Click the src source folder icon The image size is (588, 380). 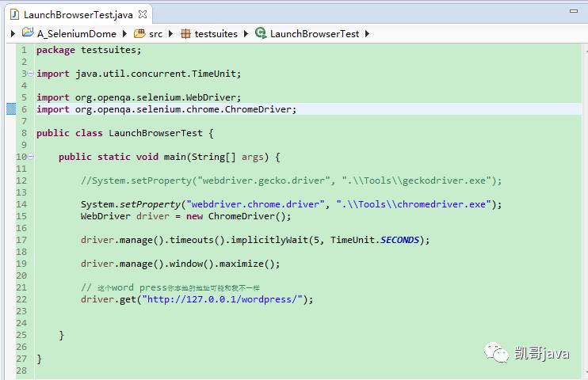point(139,34)
